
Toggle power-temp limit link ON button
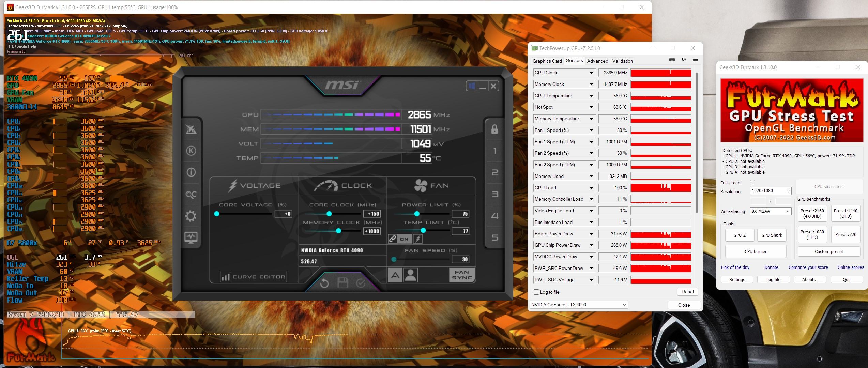(x=404, y=239)
